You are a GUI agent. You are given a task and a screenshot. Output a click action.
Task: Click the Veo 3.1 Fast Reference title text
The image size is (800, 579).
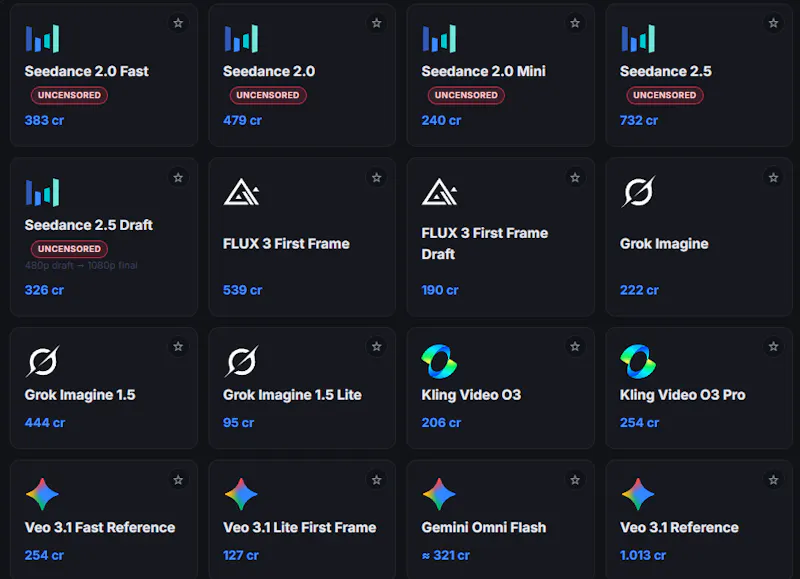pos(100,527)
